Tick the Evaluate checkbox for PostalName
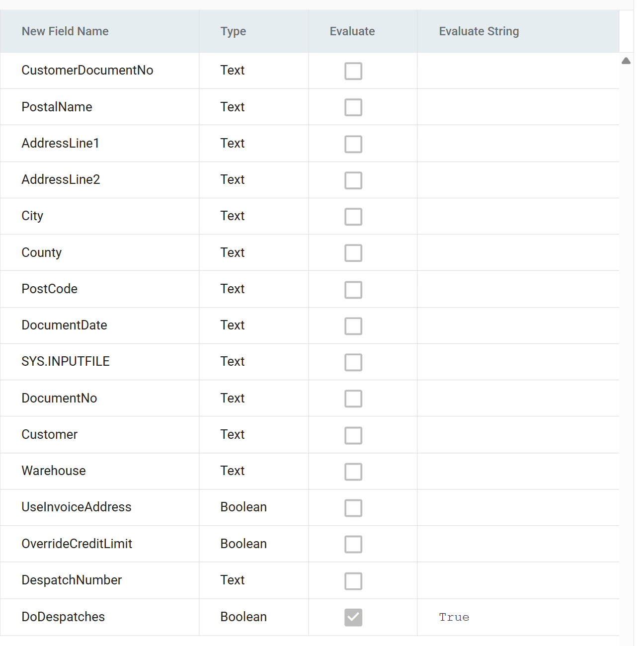This screenshot has height=646, width=644. (x=353, y=107)
